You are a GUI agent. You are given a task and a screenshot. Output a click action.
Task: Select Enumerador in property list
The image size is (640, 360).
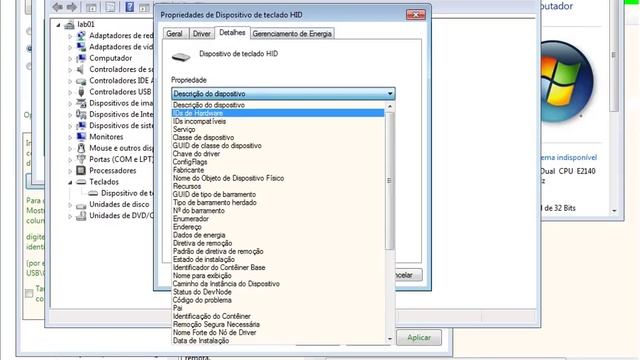click(x=278, y=219)
